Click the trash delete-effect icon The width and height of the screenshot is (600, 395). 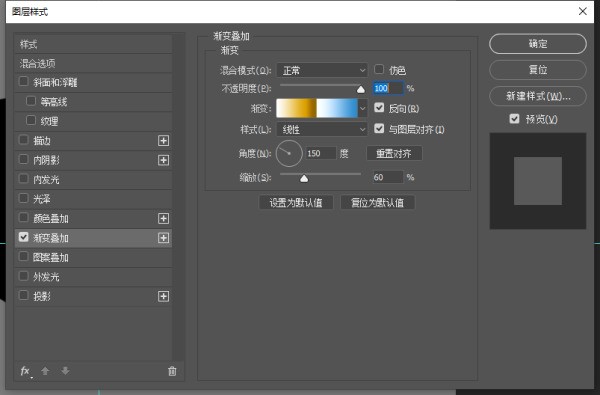coord(172,371)
